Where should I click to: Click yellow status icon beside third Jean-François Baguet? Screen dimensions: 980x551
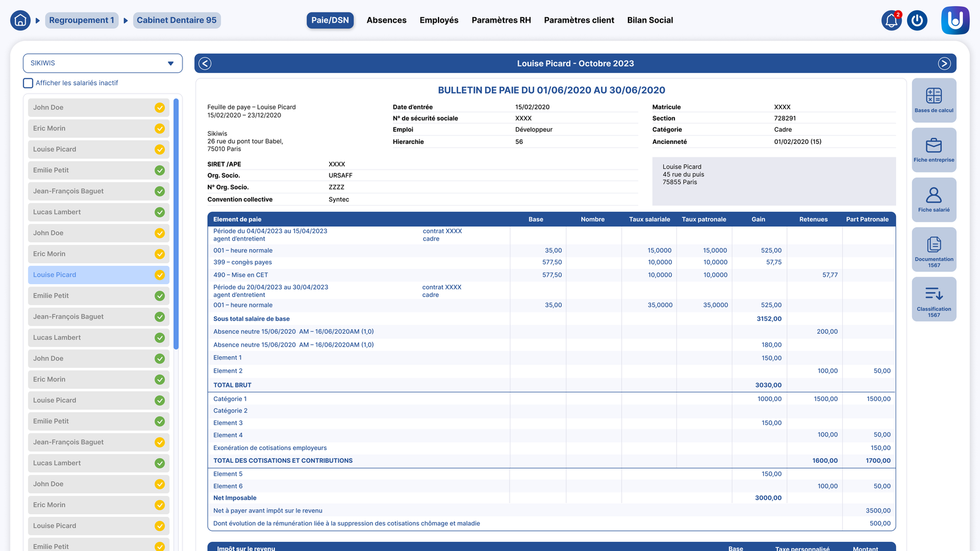160,442
